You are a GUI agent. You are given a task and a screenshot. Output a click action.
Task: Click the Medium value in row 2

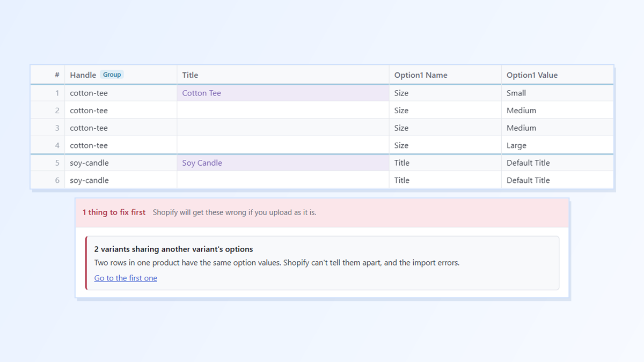(557, 110)
